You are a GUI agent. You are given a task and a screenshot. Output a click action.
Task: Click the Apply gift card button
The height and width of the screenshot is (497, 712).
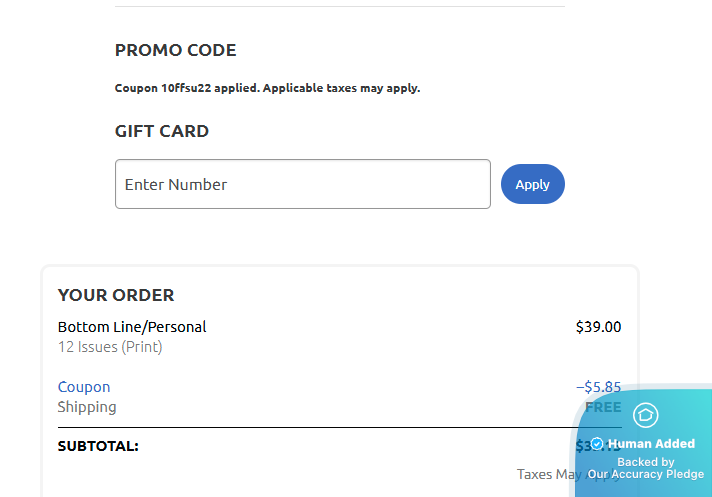point(532,184)
